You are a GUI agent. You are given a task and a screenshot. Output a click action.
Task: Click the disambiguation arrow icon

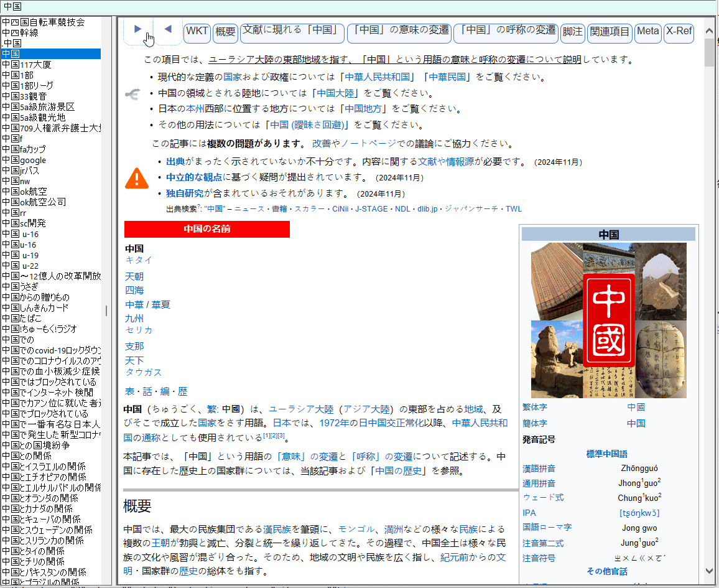click(x=133, y=94)
